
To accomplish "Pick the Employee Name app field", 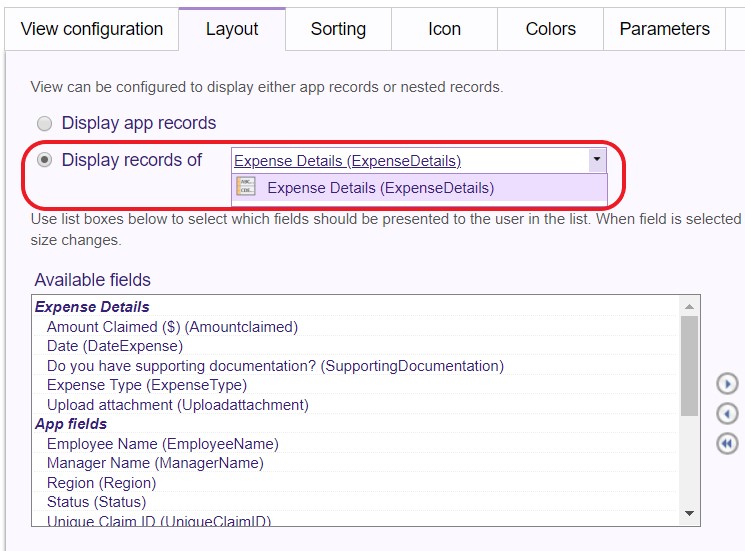I will 162,444.
